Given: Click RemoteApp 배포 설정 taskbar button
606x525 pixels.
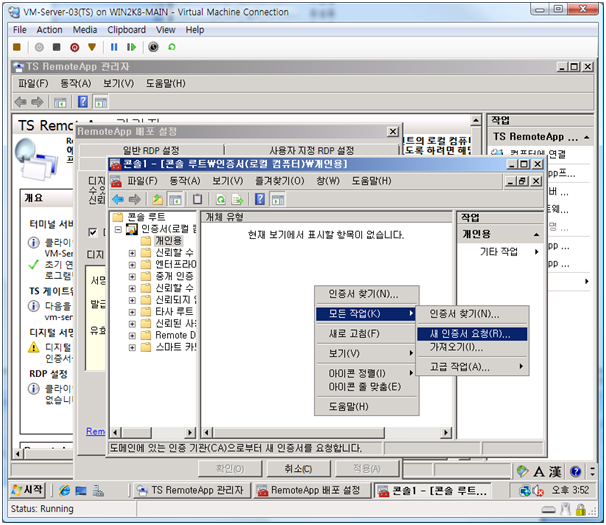Looking at the screenshot, I should click(312, 491).
